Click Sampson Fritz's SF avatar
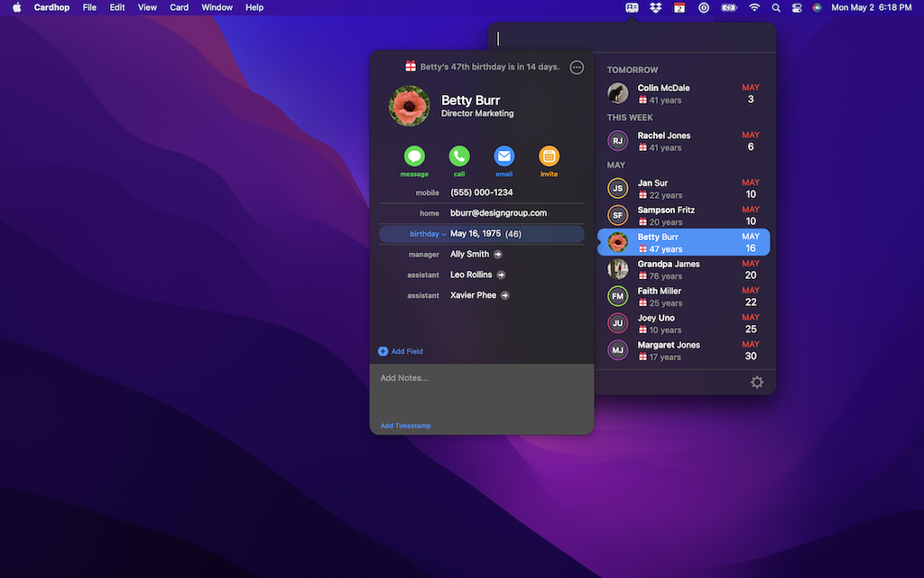 [617, 216]
